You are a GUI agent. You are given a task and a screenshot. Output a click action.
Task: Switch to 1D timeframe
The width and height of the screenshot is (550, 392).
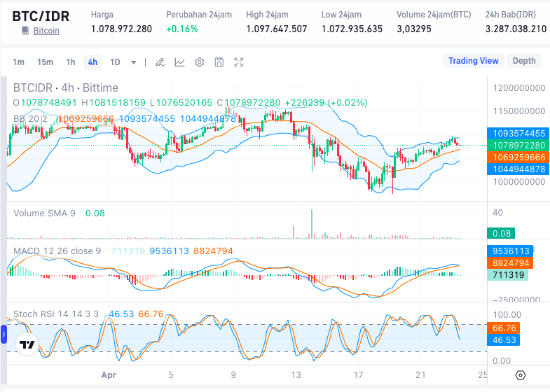coord(115,62)
